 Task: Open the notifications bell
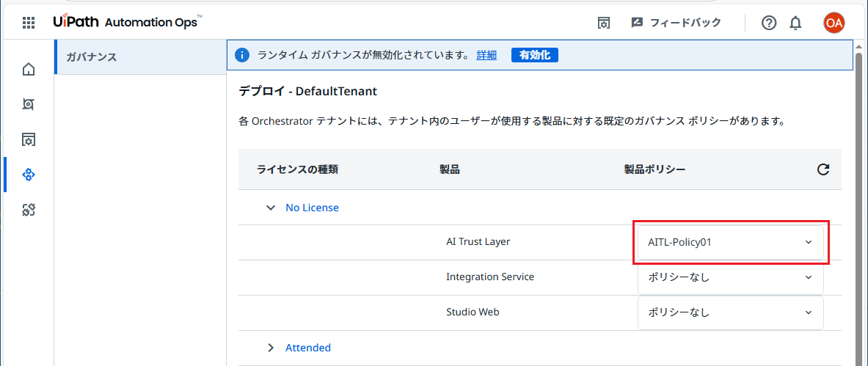pyautogui.click(x=795, y=23)
